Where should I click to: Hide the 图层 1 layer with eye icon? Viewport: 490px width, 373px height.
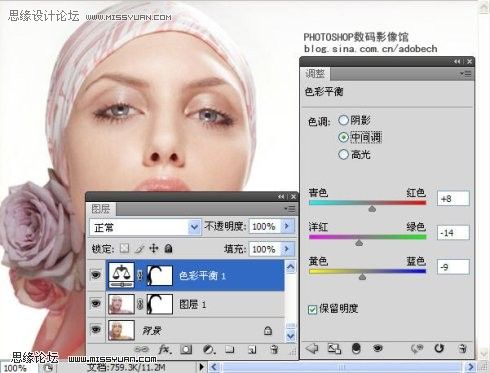click(96, 303)
